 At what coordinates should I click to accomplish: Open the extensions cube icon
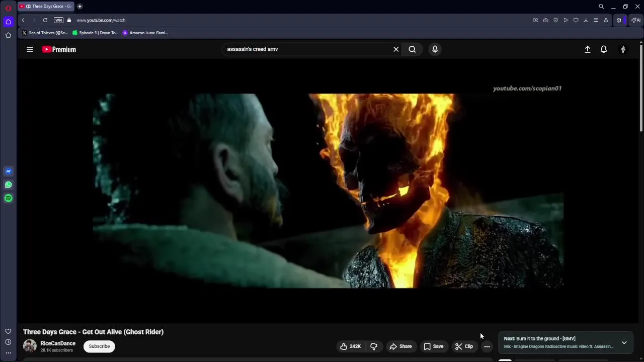(619, 20)
